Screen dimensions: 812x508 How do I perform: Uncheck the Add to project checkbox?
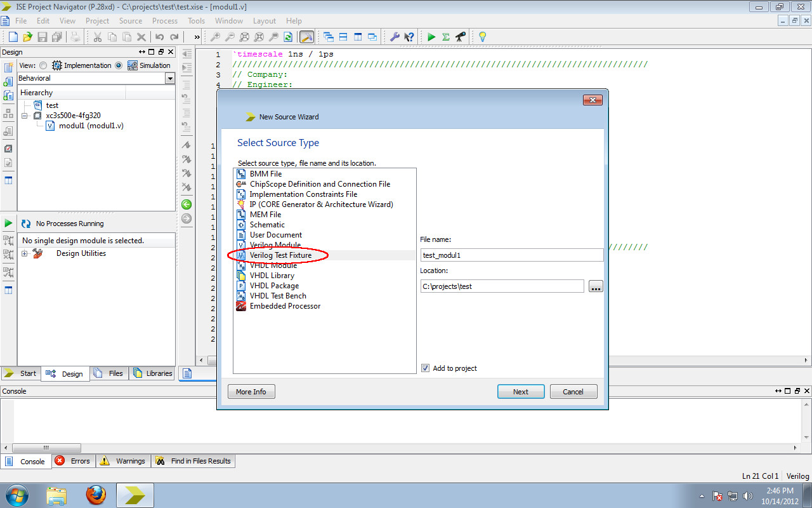(425, 368)
